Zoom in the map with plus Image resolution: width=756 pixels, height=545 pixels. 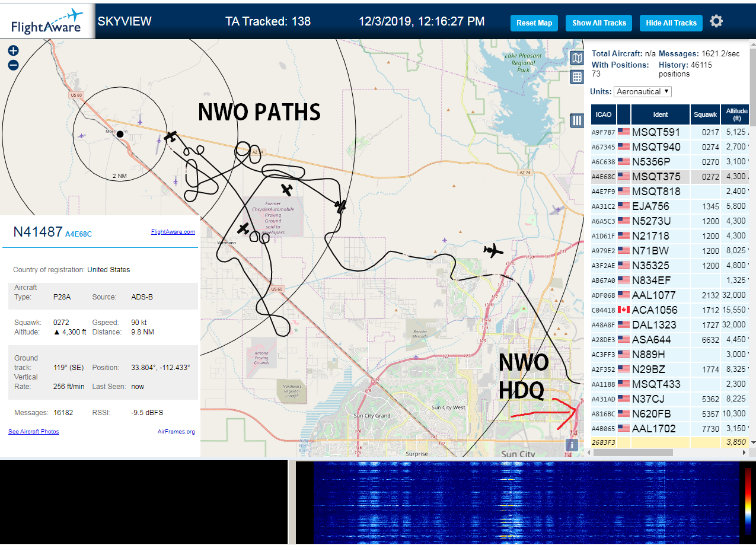13,51
